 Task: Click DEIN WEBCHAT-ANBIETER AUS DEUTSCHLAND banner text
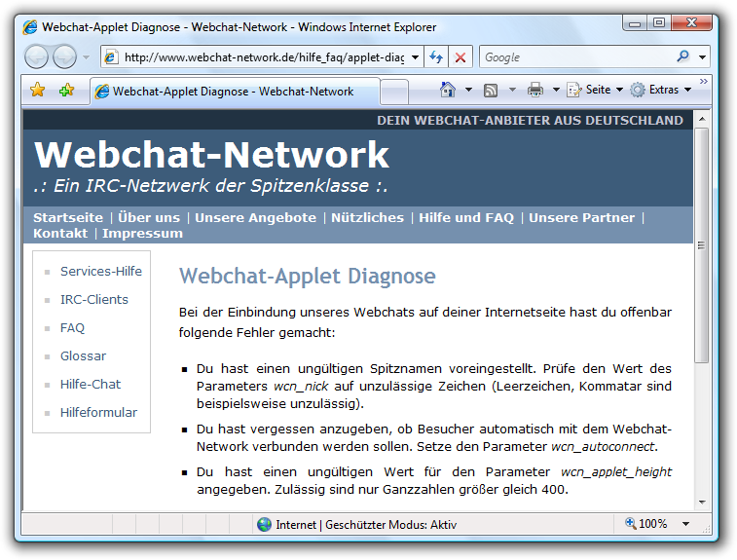(530, 121)
